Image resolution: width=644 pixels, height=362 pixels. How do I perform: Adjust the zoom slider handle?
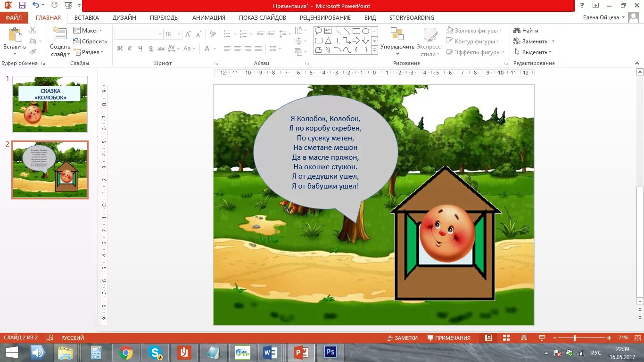click(575, 338)
